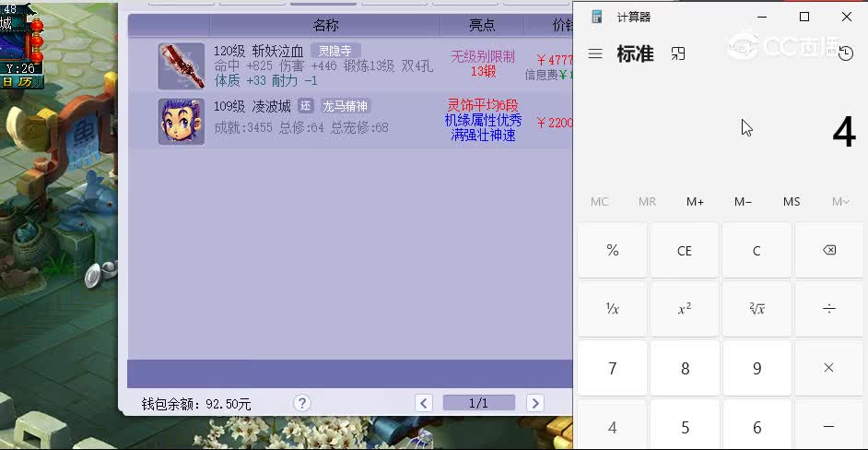Click the 龙马精神 tag on character row

345,106
